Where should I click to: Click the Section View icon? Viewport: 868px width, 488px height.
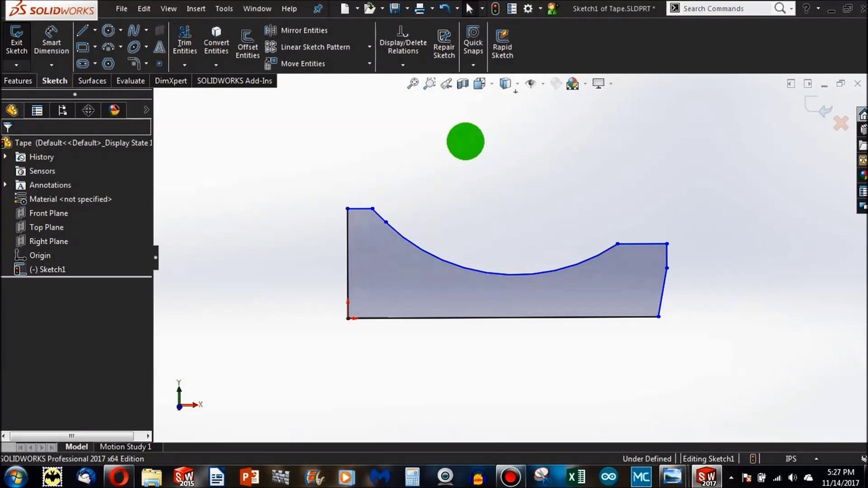tap(462, 83)
